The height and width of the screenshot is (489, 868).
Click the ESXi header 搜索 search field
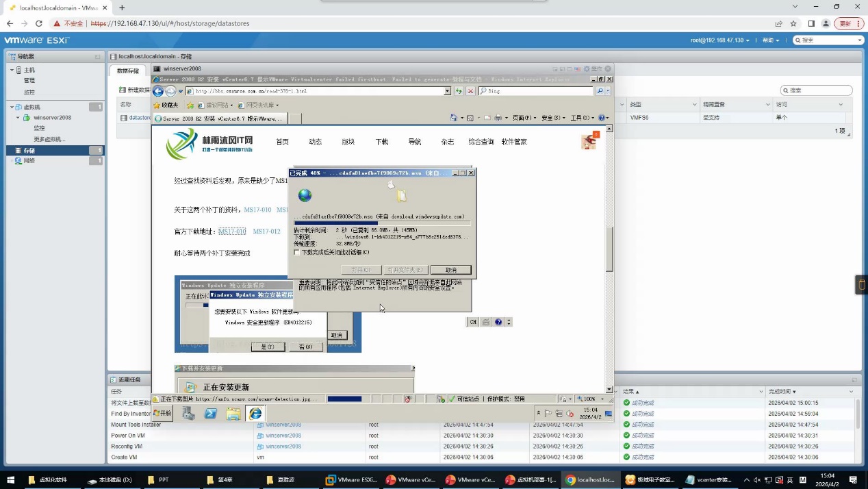828,40
